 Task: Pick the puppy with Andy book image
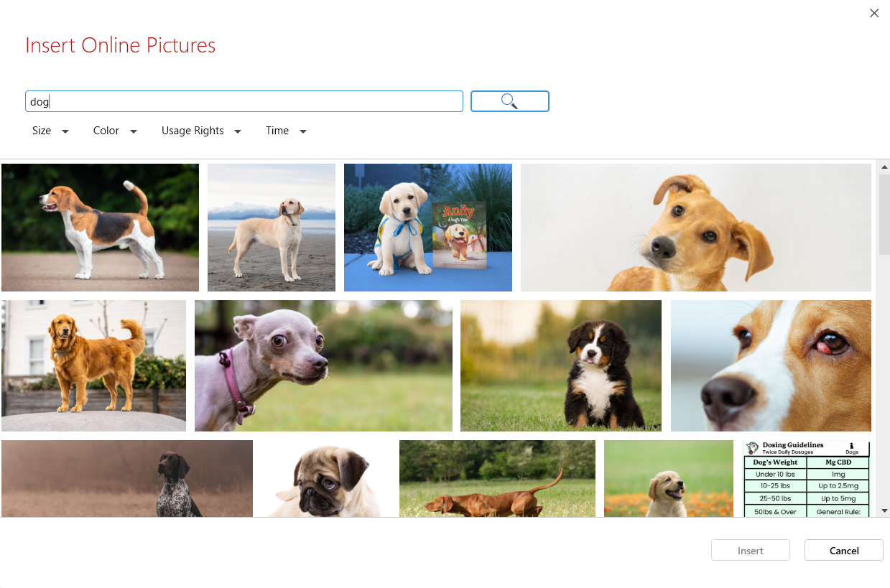(428, 228)
